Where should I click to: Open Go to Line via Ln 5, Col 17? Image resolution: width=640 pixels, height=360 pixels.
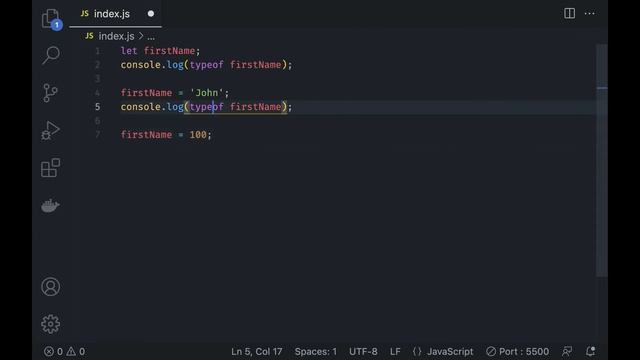click(256, 351)
